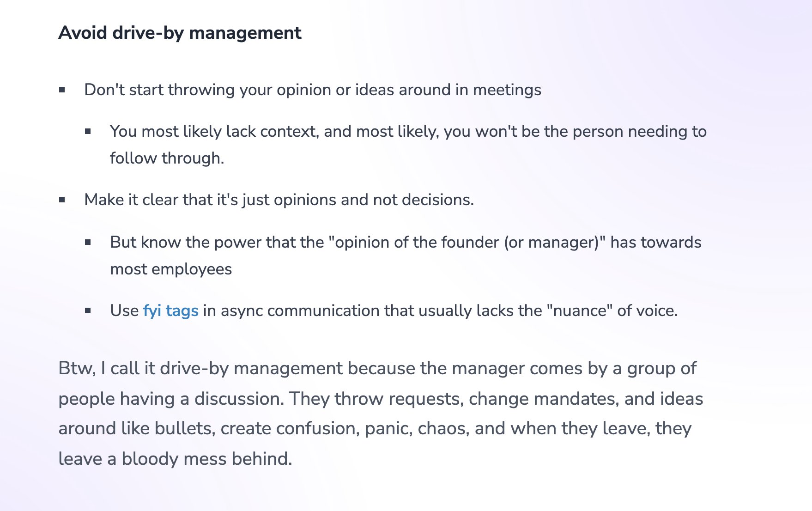The image size is (812, 511).
Task: Click the bullet before "Don't start throwing"
Action: [x=62, y=90]
